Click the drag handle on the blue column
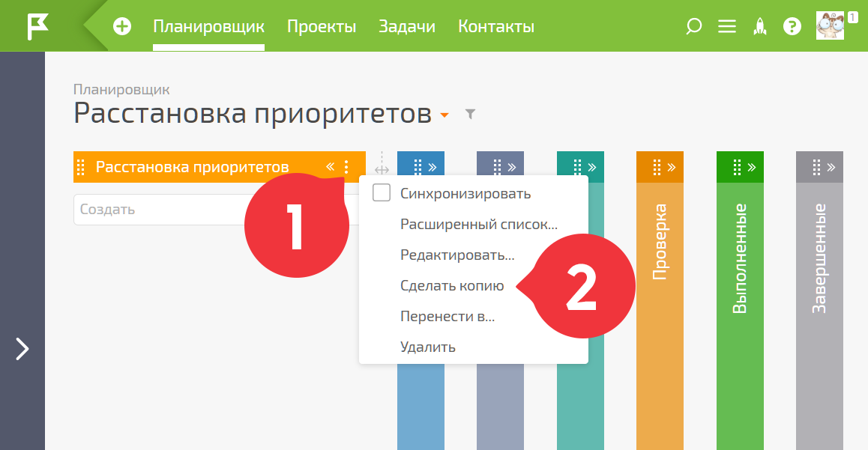This screenshot has height=450, width=868. (x=418, y=167)
